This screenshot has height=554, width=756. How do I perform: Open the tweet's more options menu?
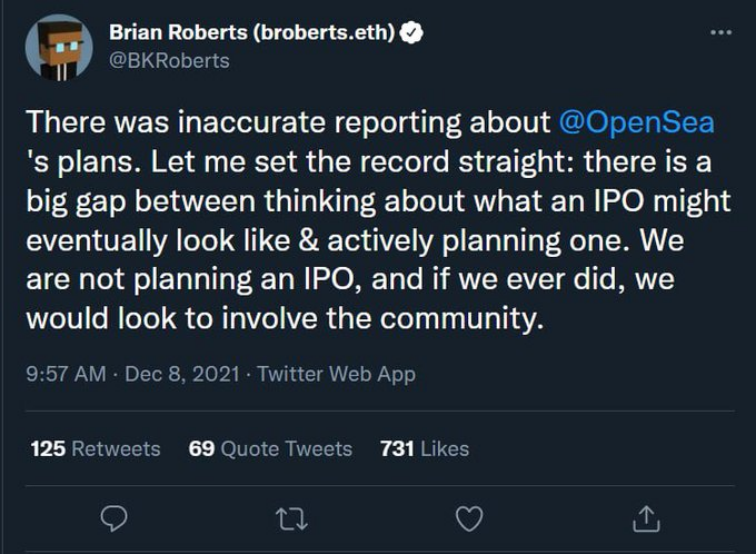(x=721, y=32)
